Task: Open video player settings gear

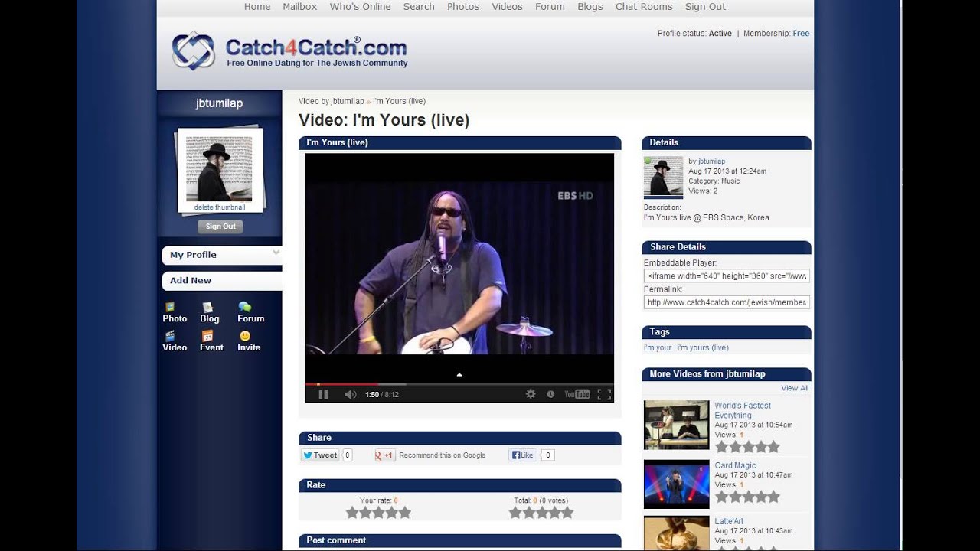Action: pyautogui.click(x=531, y=394)
